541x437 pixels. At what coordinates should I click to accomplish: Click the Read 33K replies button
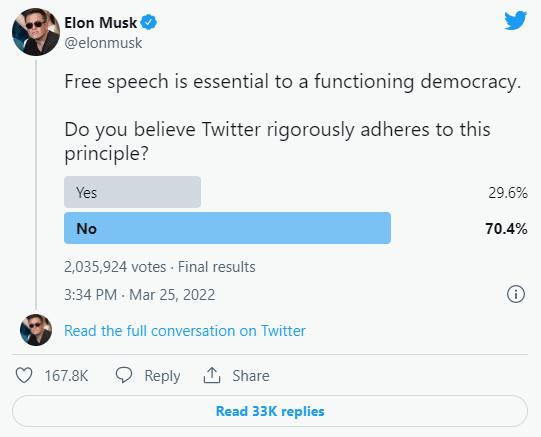click(270, 411)
